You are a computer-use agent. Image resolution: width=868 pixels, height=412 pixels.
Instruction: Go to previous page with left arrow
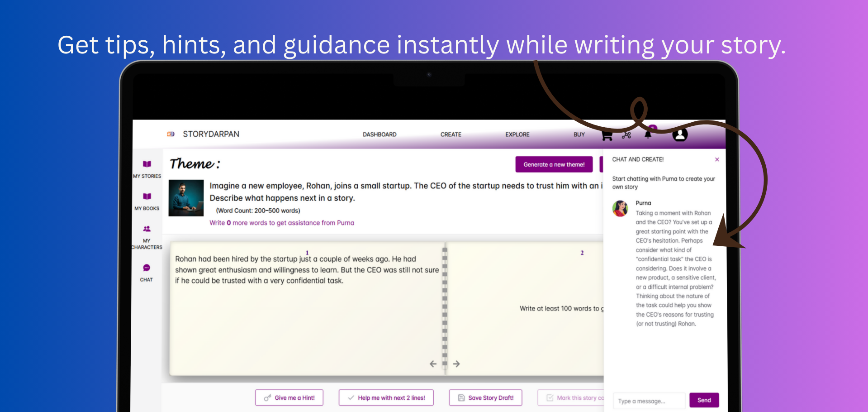(x=433, y=364)
